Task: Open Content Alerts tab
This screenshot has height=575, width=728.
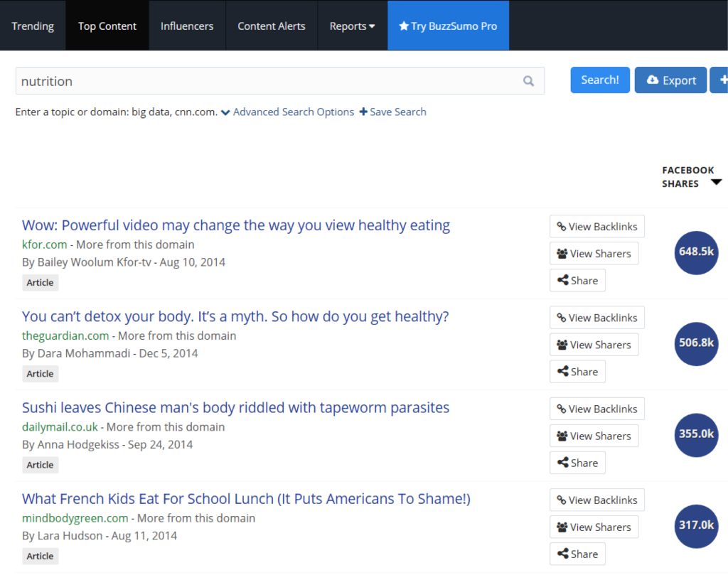Action: tap(272, 26)
